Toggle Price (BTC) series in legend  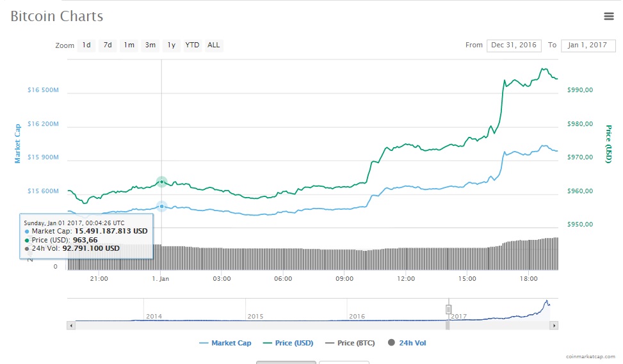coord(350,343)
